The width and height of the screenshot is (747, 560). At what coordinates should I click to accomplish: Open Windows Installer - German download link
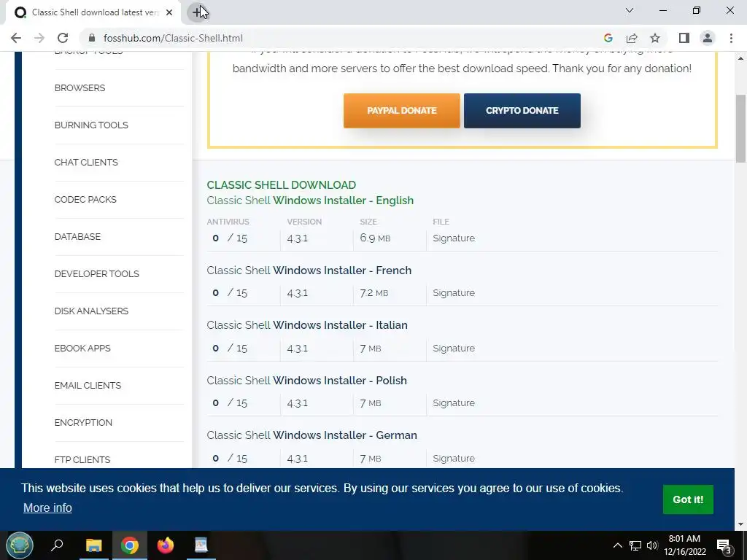coord(312,435)
